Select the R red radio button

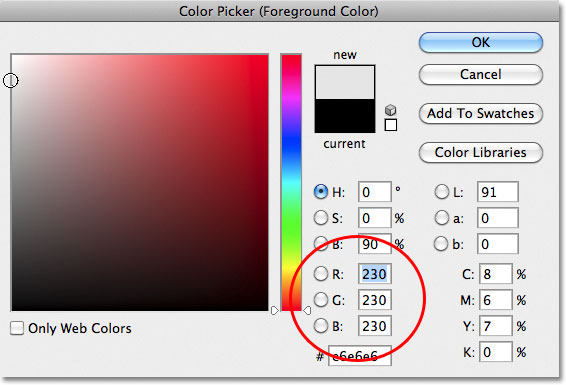[321, 274]
